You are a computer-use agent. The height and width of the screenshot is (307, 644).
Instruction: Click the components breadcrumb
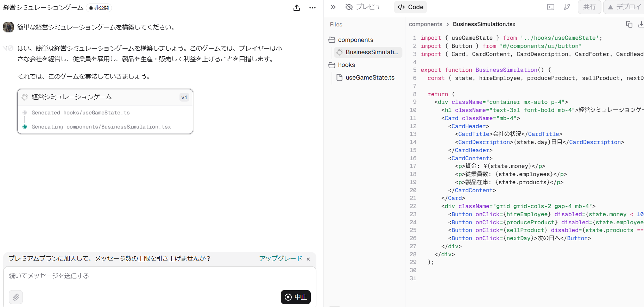425,24
